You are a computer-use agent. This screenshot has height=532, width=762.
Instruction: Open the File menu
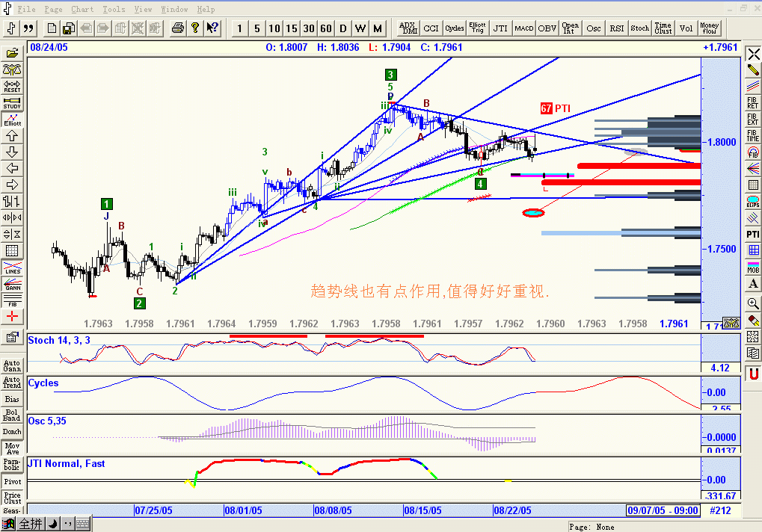pos(26,9)
